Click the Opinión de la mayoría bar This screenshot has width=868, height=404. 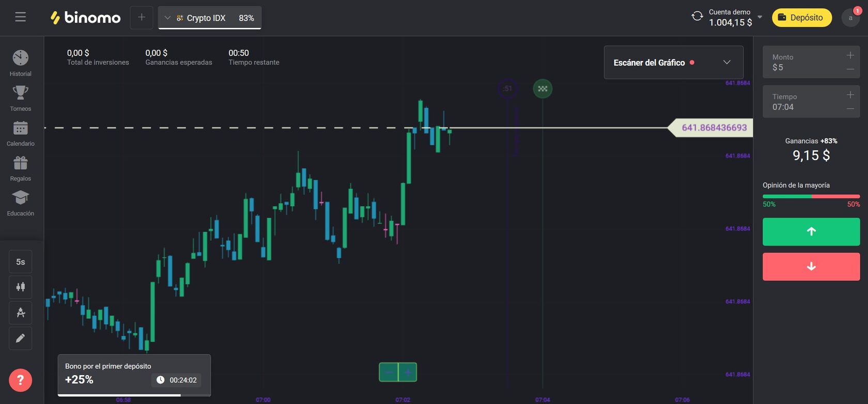tap(811, 196)
